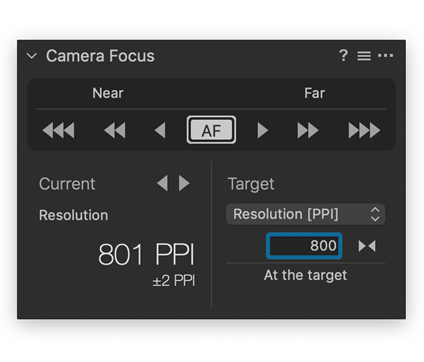Open the Resolution [PPI] target dropdown
424x362 pixels.
[306, 214]
